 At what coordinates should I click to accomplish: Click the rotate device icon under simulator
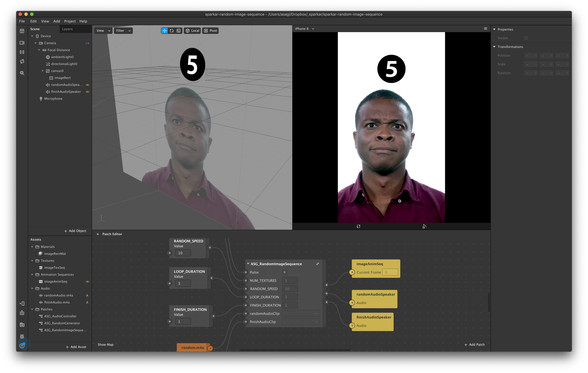click(x=424, y=226)
